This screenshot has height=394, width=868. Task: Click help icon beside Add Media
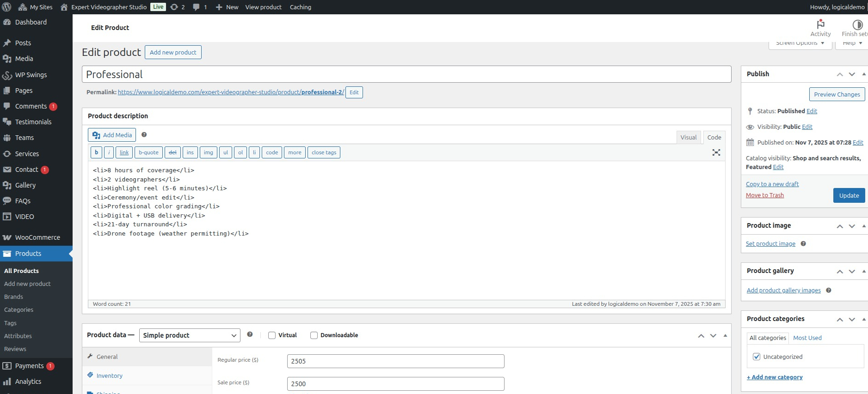[x=144, y=135]
